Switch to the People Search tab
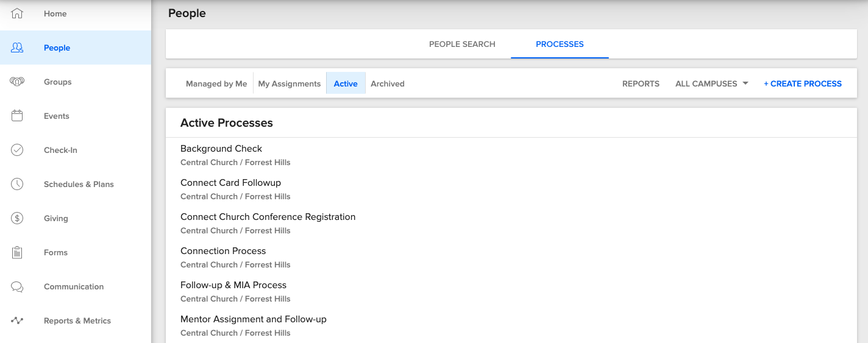The image size is (868, 343). point(462,44)
